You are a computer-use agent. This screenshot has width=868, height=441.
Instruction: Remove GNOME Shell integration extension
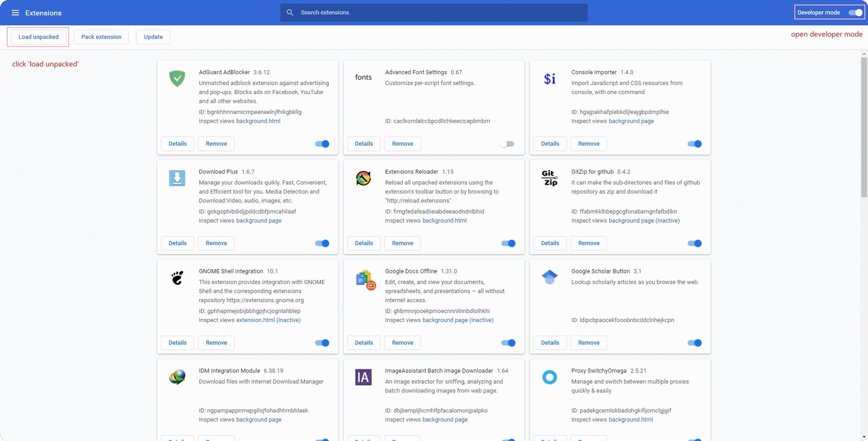pos(216,343)
